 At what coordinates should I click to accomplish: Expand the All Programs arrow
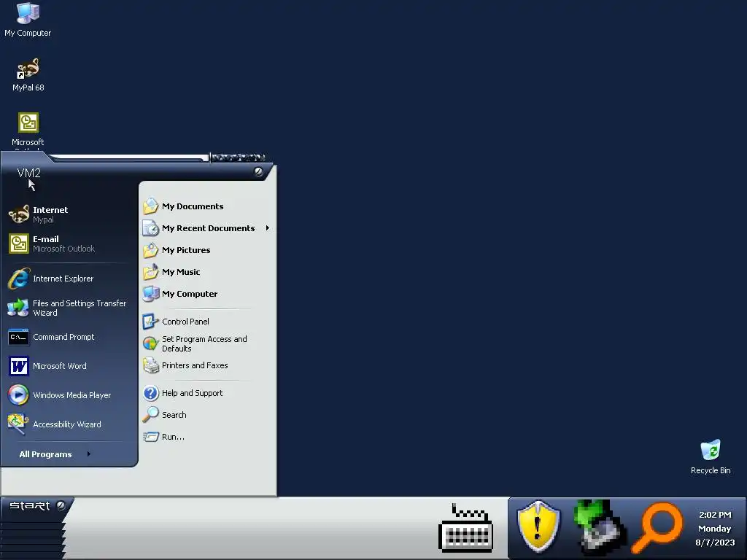[x=88, y=454]
